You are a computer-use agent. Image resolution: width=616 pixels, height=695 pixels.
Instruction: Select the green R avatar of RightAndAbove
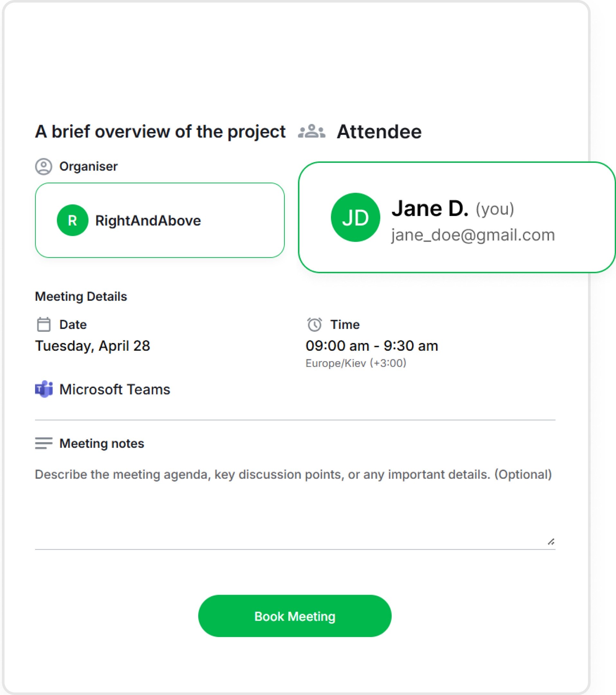point(72,220)
